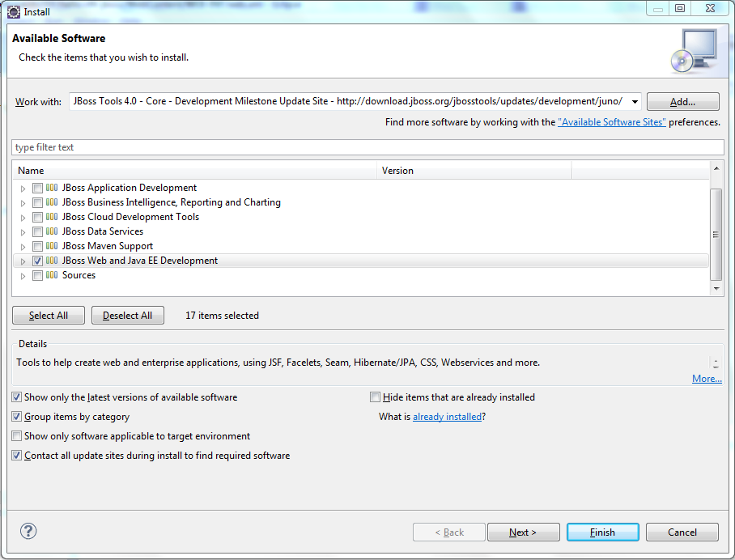The image size is (735, 560).
Task: Click the JBoss Data Services category icon
Action: pyautogui.click(x=52, y=231)
